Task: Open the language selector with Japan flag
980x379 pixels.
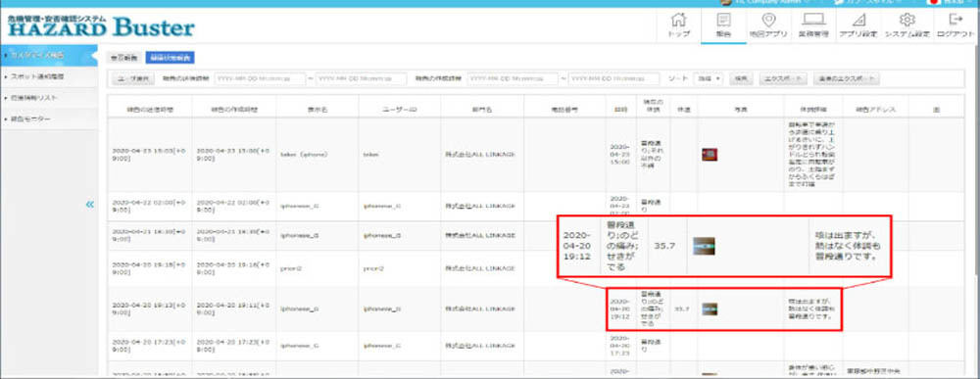Action: [x=950, y=3]
